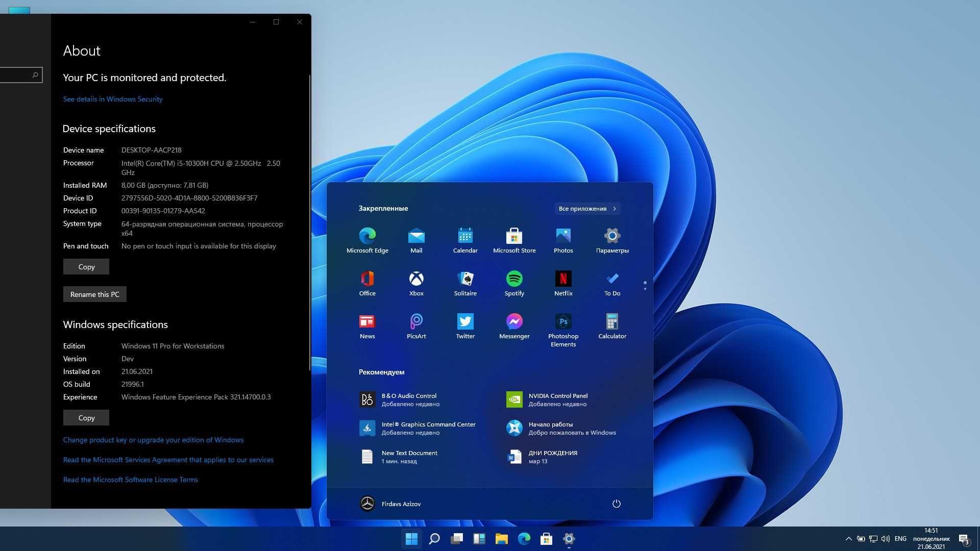
Task: Open taskbar Search
Action: [x=434, y=539]
